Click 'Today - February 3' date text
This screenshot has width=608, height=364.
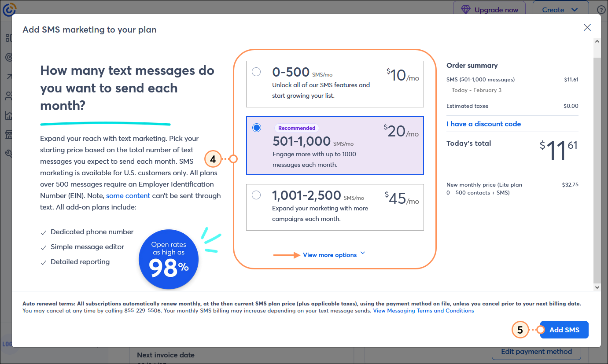[476, 90]
